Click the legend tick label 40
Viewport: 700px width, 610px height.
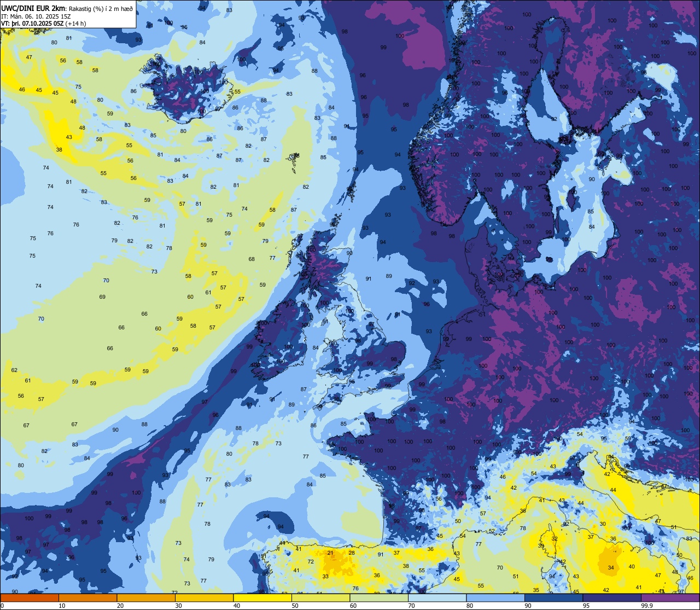coord(237,606)
